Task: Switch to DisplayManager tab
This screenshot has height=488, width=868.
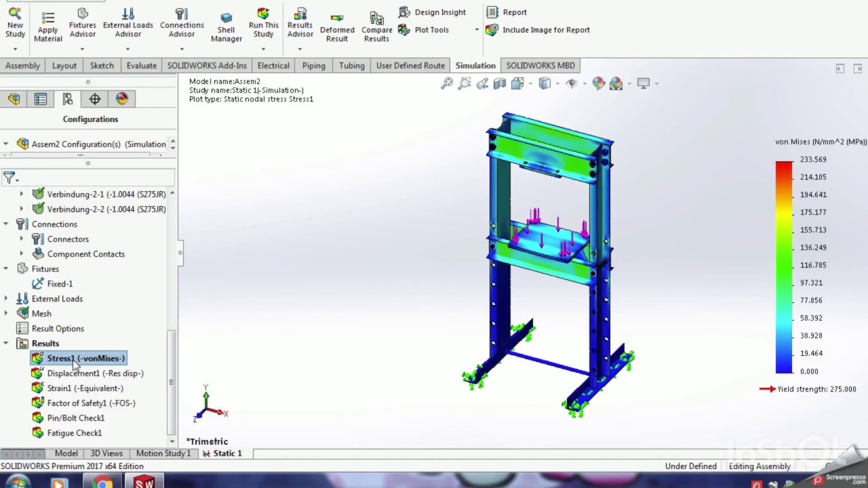Action: 122,99
